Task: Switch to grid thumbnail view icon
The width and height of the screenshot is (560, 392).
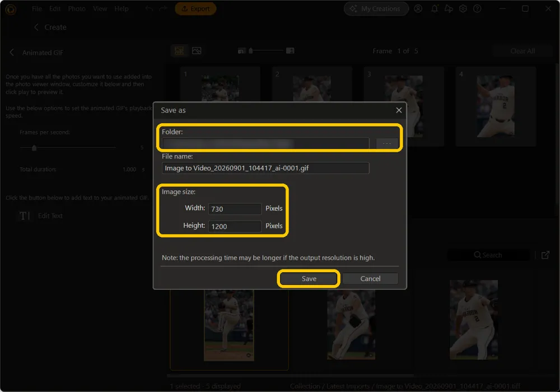Action: 179,51
